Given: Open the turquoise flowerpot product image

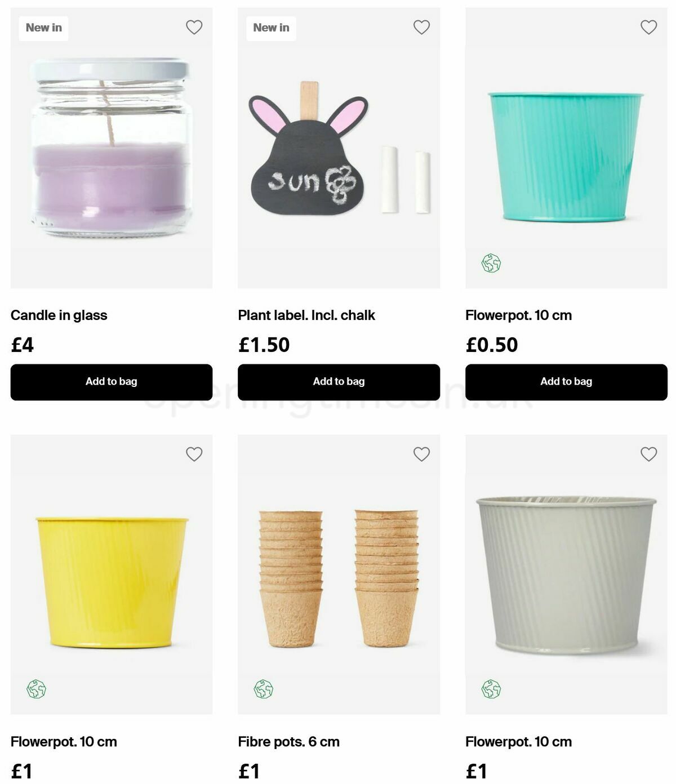Looking at the screenshot, I should pos(566,148).
